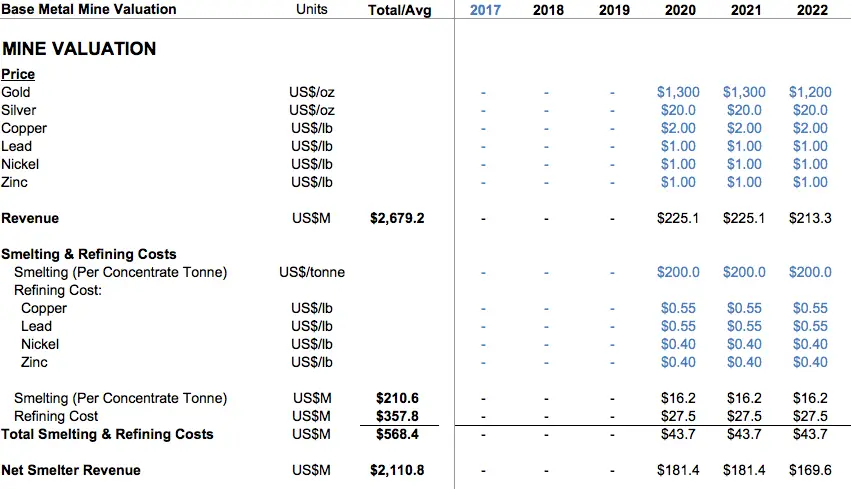The width and height of the screenshot is (851, 489).
Task: Select the Units column header
Action: click(x=312, y=9)
